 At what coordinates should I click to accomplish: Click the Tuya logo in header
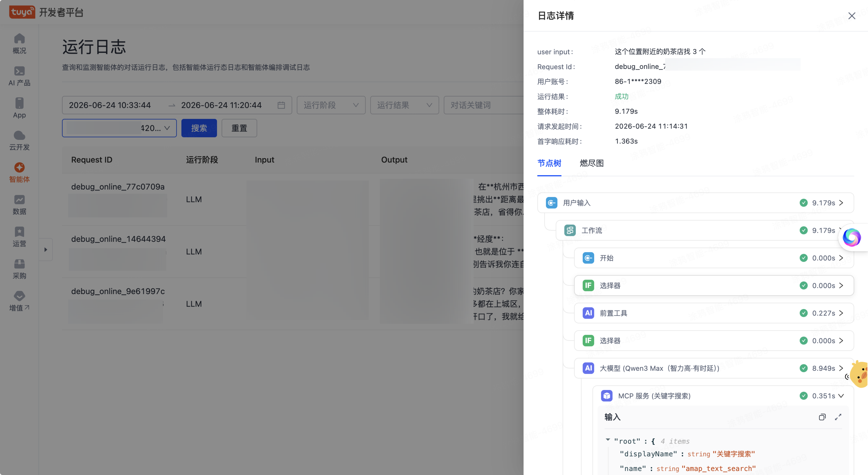[22, 12]
